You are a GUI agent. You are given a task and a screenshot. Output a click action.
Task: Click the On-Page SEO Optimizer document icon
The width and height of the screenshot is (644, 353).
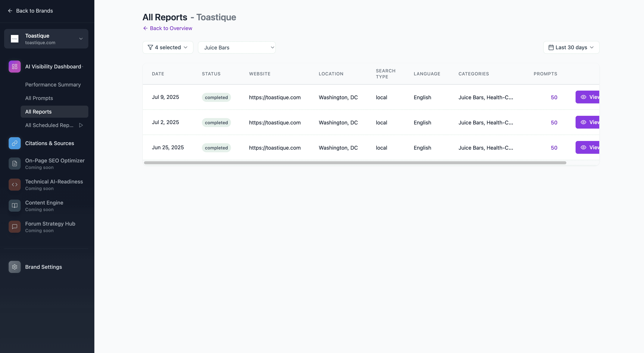click(x=14, y=164)
